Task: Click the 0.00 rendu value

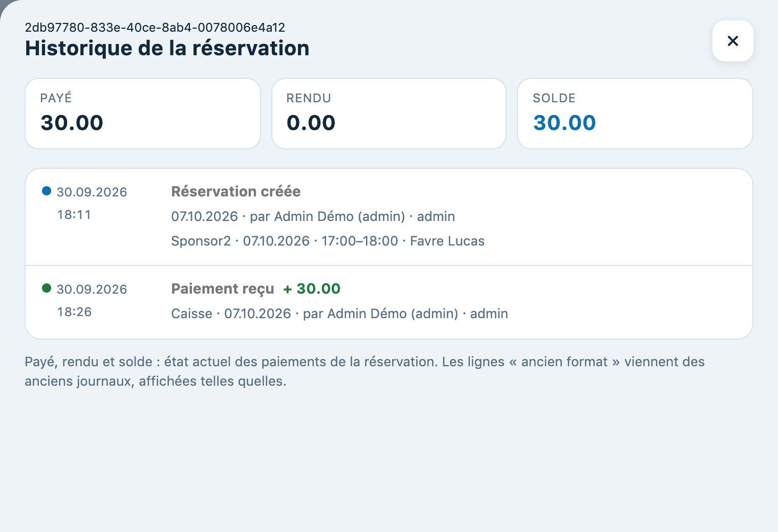Action: (x=311, y=123)
